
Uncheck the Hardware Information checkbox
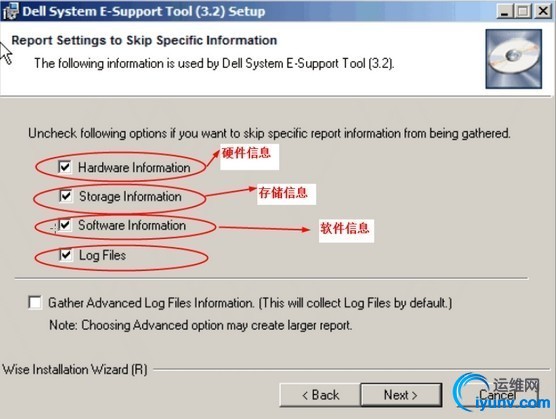[x=65, y=167]
